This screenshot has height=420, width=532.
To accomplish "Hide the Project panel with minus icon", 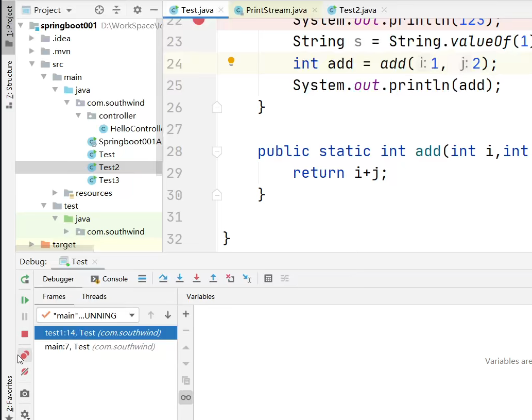I will (x=153, y=10).
